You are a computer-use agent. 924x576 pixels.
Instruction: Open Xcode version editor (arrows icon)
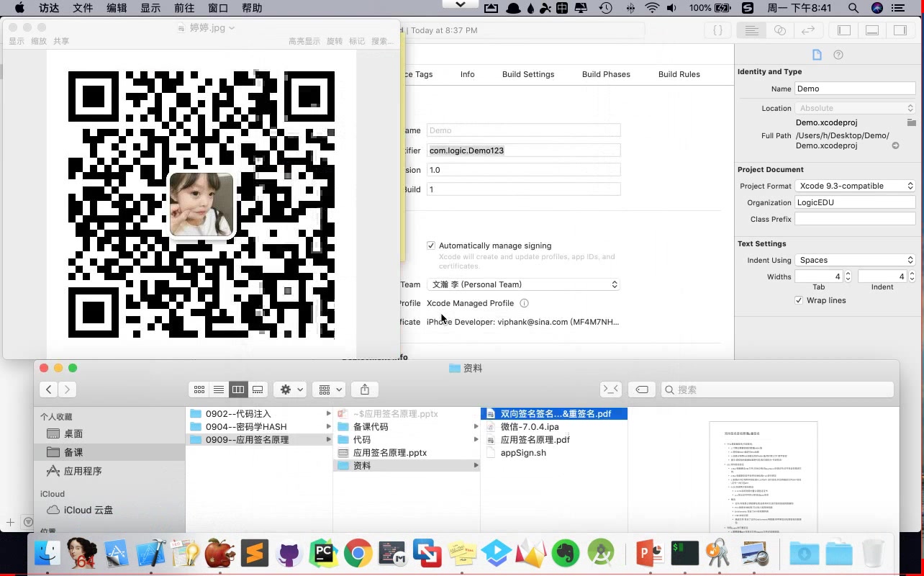tap(808, 30)
